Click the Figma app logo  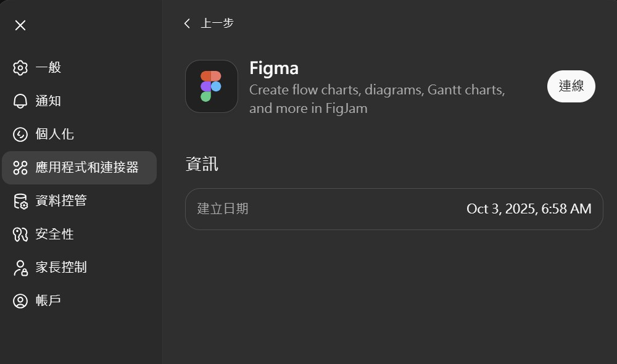coord(211,86)
